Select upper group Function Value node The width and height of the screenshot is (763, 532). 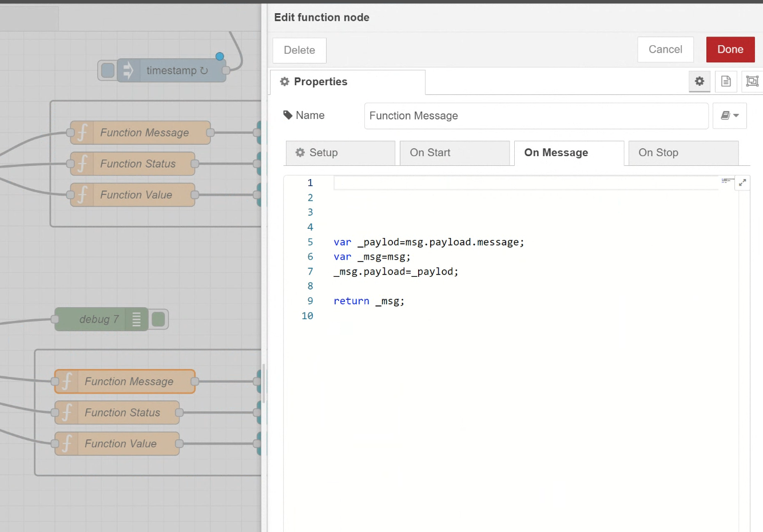pos(133,195)
